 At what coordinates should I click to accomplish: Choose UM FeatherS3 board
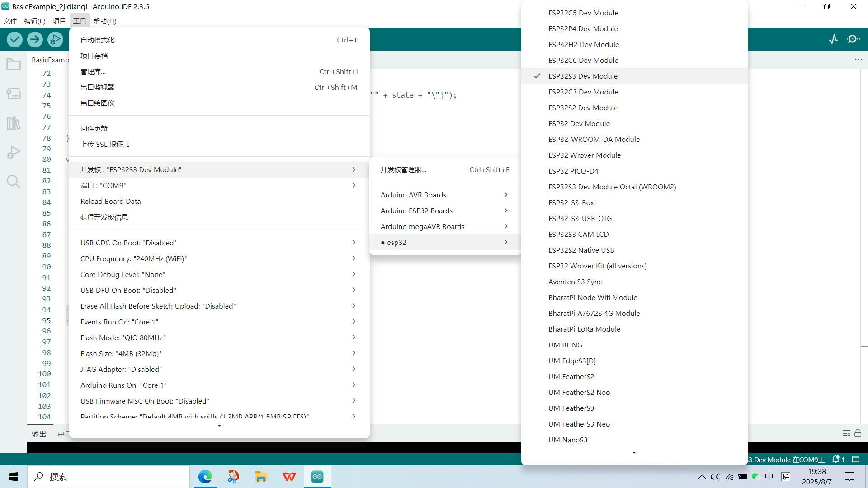click(634, 408)
